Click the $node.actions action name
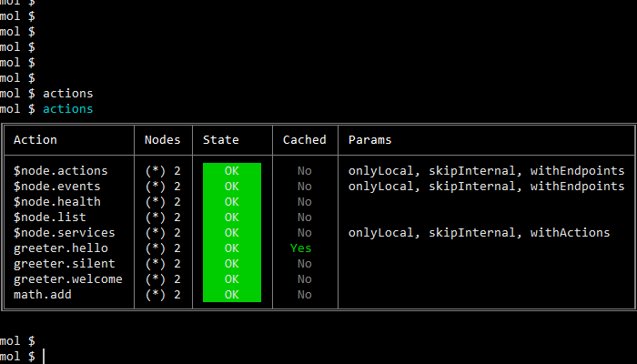This screenshot has width=637, height=364. tap(61, 170)
